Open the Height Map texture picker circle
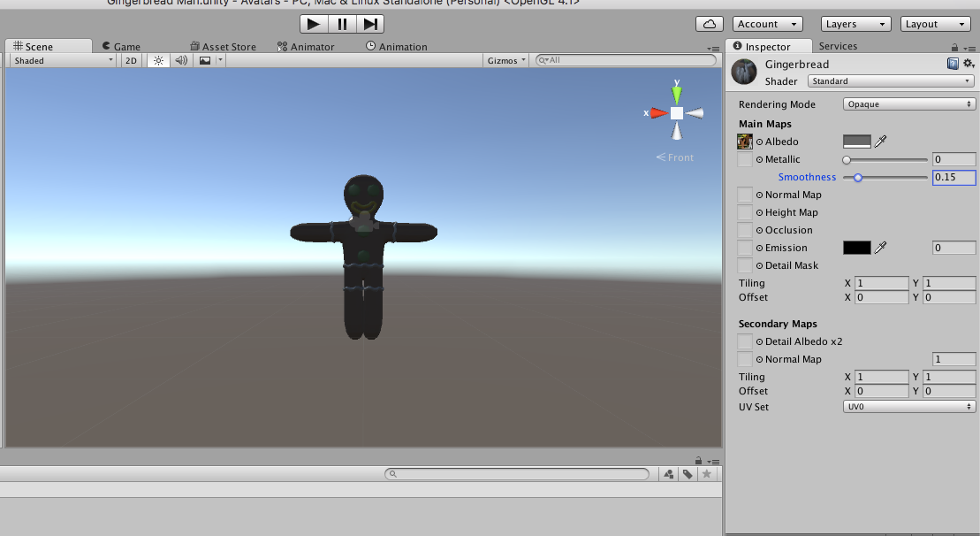980x536 pixels. (x=759, y=212)
